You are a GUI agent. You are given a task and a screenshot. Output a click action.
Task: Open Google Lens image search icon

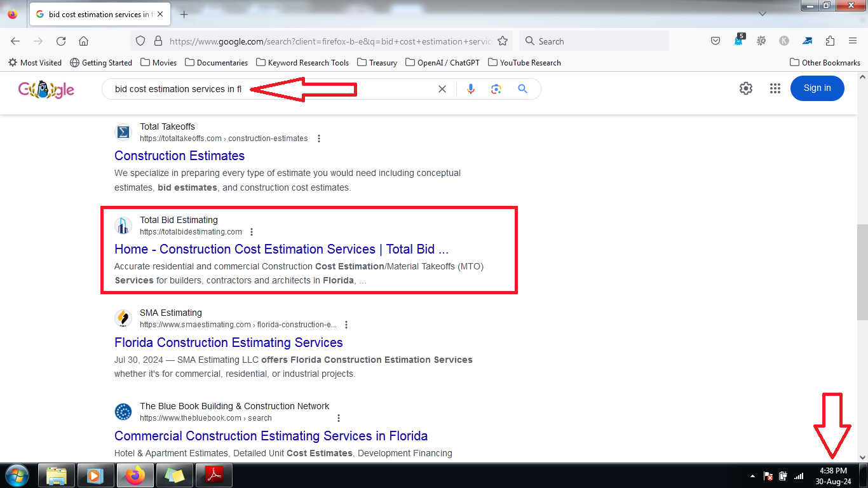[496, 89]
